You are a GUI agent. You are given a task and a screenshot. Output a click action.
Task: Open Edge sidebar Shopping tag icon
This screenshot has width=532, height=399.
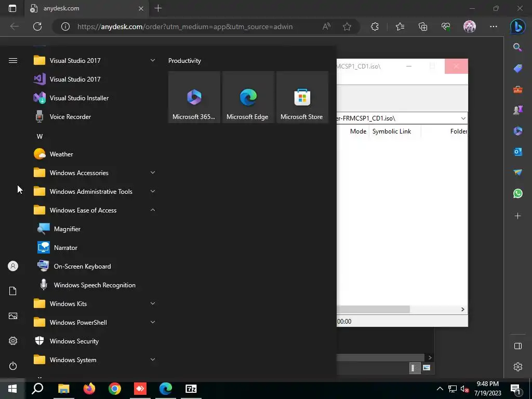tap(518, 69)
